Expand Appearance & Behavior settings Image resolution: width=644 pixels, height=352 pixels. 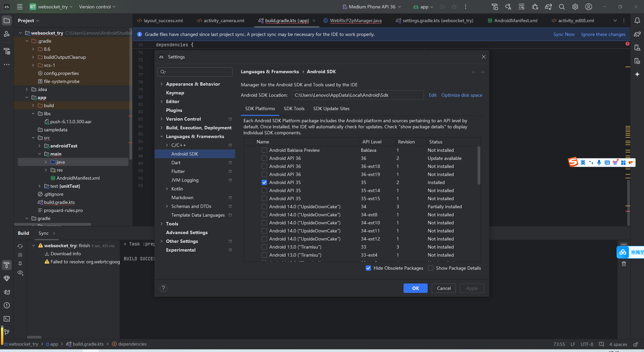[x=162, y=84]
